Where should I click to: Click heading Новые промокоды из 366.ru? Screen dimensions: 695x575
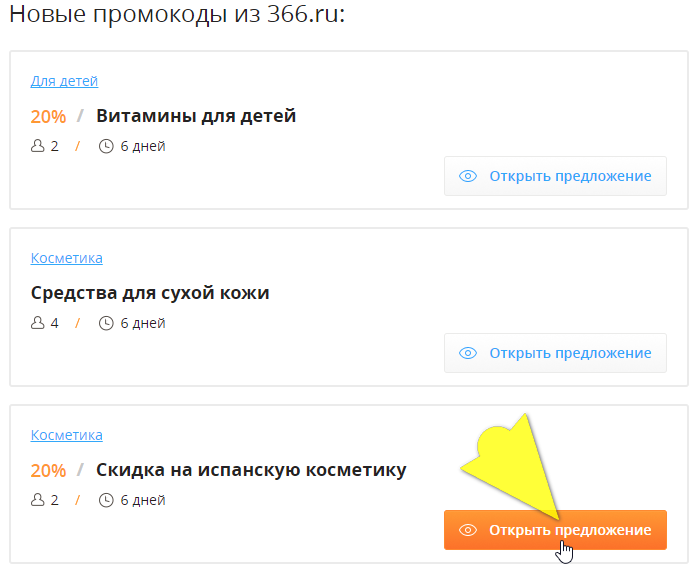(x=177, y=14)
